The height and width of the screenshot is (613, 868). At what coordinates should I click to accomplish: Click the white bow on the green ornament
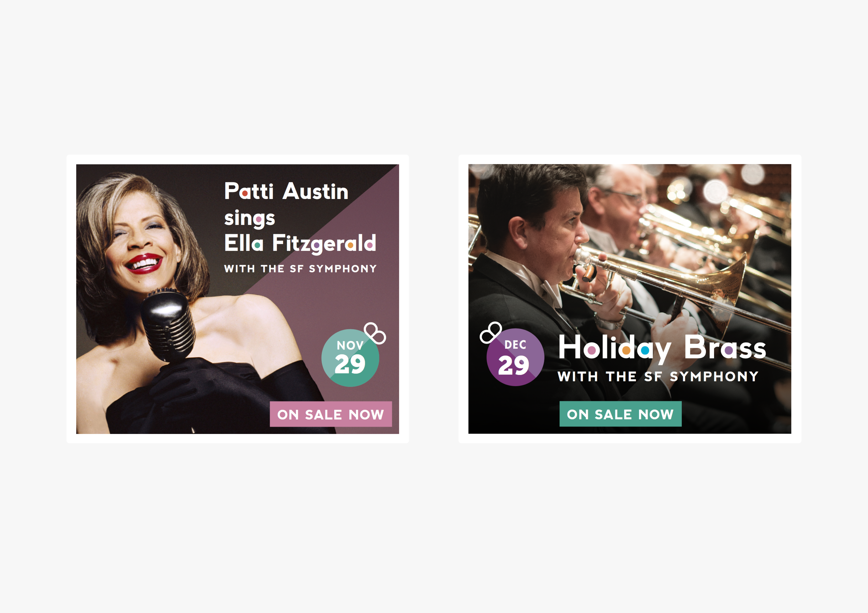pyautogui.click(x=375, y=333)
